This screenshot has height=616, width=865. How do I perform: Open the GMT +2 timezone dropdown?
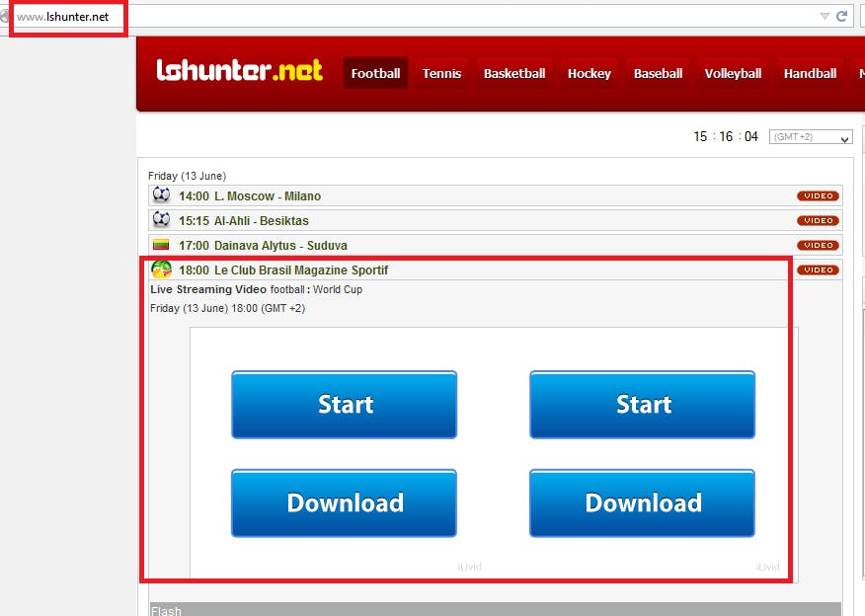pyautogui.click(x=811, y=137)
